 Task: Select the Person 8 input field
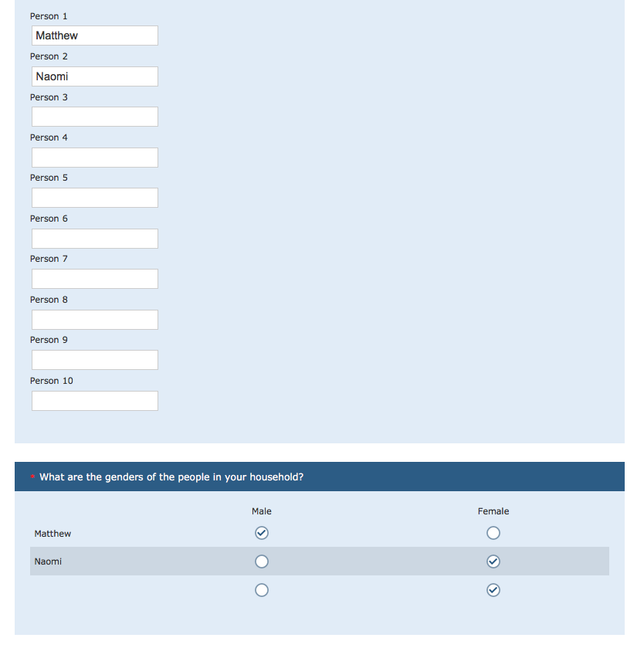(x=95, y=320)
